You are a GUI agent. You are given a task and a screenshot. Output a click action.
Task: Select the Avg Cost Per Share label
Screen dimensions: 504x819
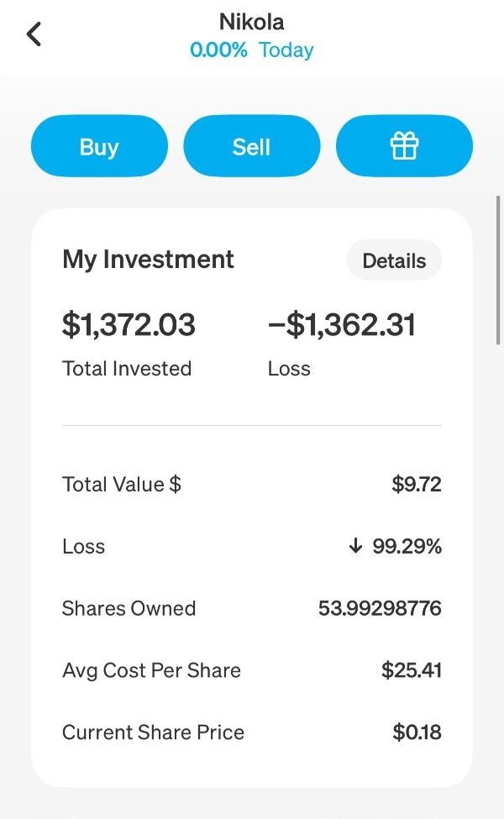[x=151, y=670]
